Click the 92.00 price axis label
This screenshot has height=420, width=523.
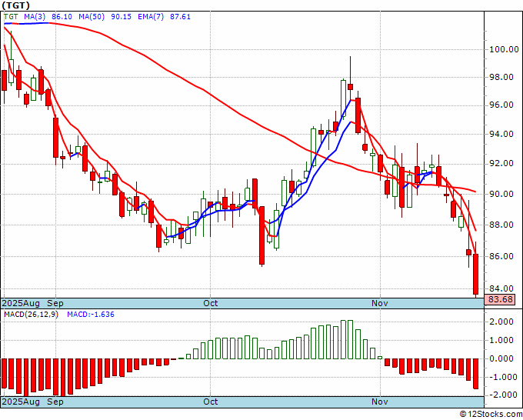pyautogui.click(x=501, y=164)
